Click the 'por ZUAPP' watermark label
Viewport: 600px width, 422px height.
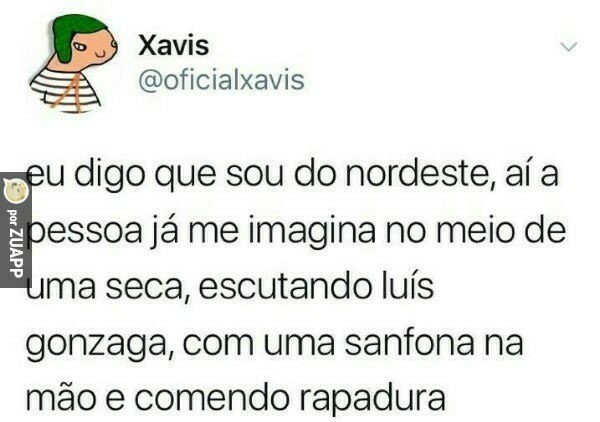[15, 243]
